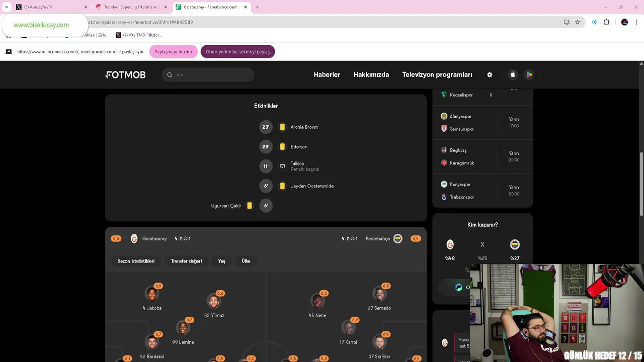This screenshot has height=362, width=644.
Task: Open FotMob settings gear icon
Action: click(x=490, y=74)
